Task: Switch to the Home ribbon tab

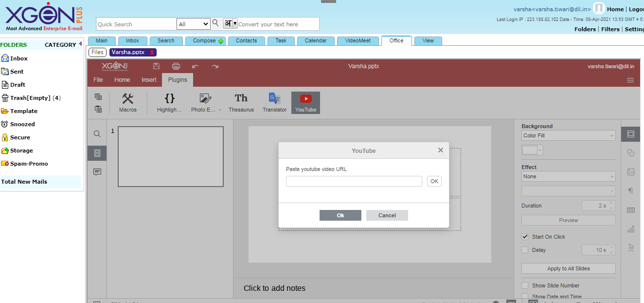Action: (x=122, y=80)
